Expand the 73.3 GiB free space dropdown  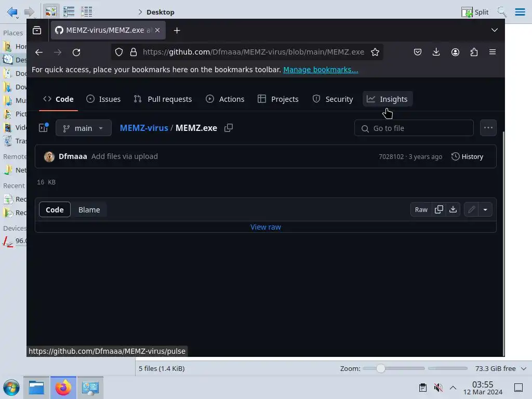(524, 368)
